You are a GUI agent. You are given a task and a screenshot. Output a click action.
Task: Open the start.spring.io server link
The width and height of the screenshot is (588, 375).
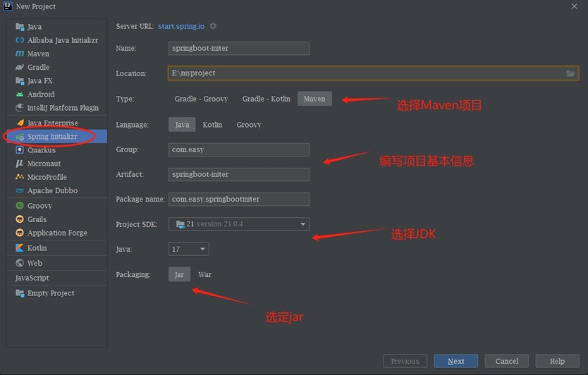click(181, 26)
